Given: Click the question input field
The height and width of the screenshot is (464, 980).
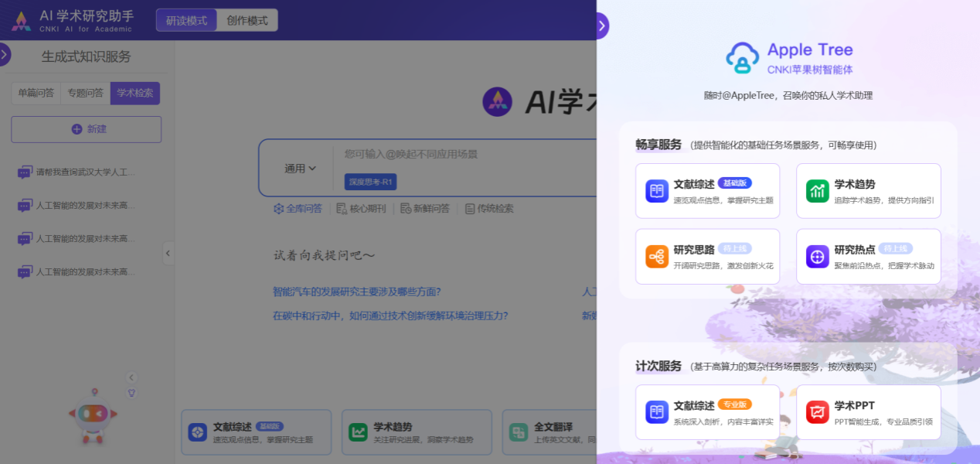Looking at the screenshot, I should (464, 155).
